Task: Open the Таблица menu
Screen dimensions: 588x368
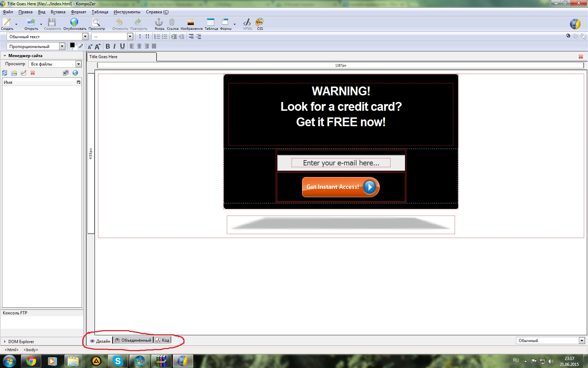Action: (100, 12)
